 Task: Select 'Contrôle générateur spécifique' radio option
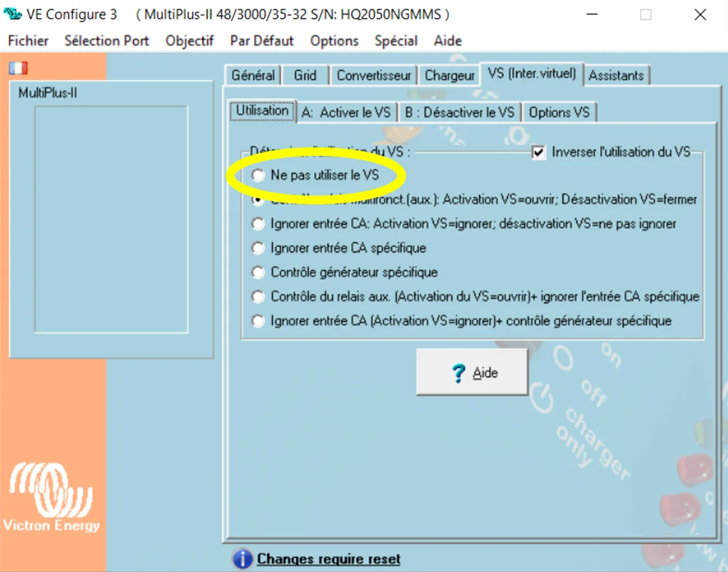[258, 272]
